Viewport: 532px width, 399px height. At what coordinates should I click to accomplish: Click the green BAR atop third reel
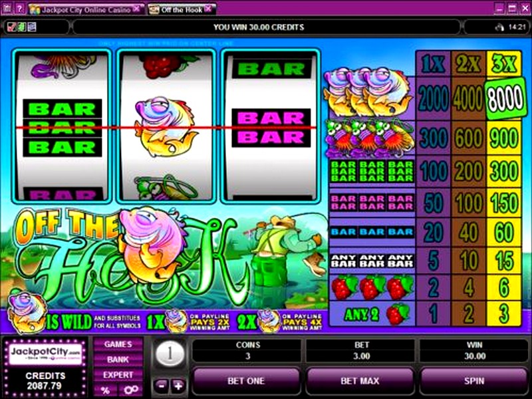point(272,69)
